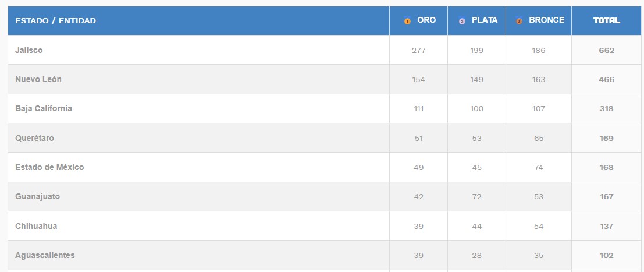Select the Jalisco row name

click(29, 50)
